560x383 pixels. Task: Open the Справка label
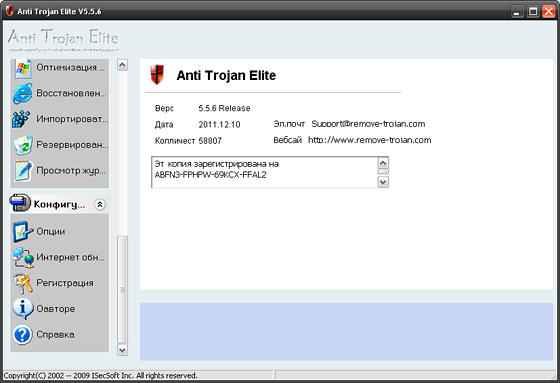(x=55, y=335)
